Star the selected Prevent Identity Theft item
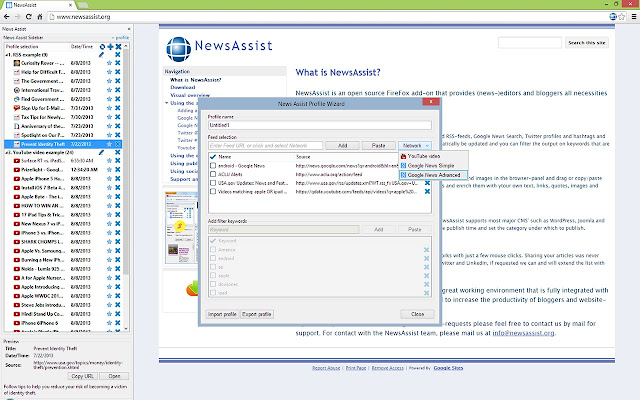640x400 pixels. (109, 144)
